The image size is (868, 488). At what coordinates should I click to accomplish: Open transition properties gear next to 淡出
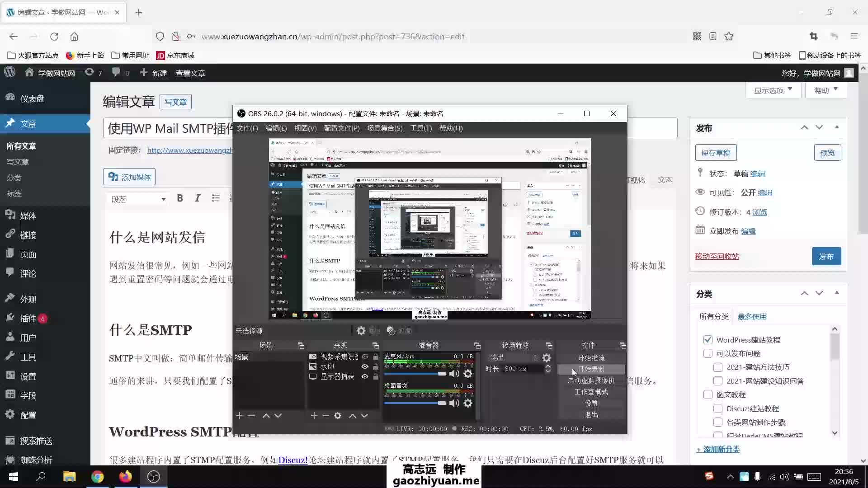coord(547,358)
